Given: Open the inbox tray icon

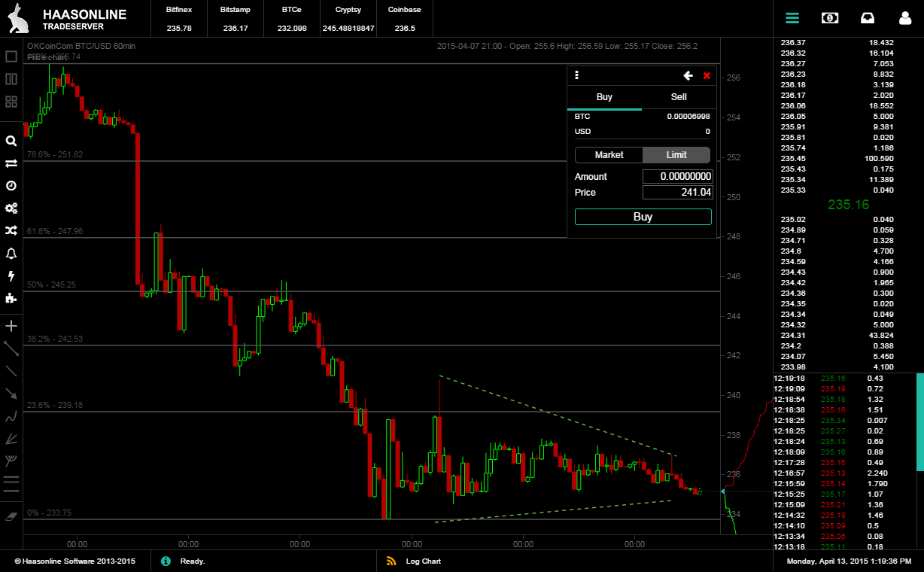Looking at the screenshot, I should (x=868, y=18).
